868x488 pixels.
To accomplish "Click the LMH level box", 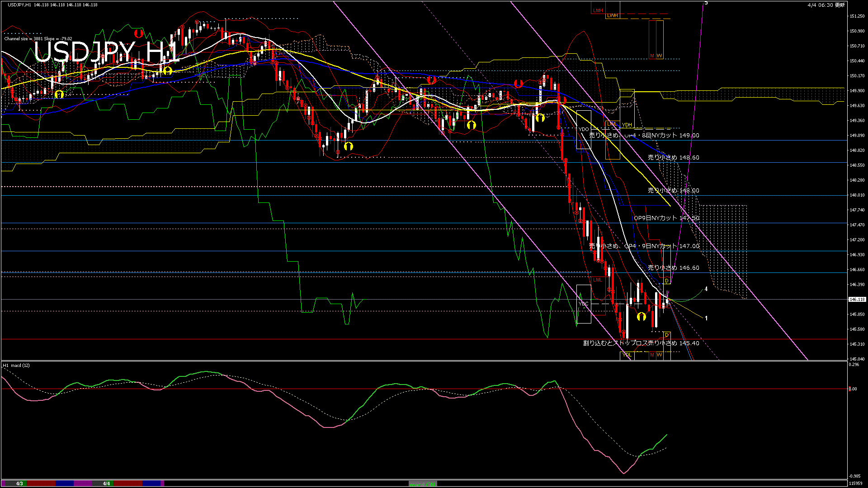I will point(598,10).
